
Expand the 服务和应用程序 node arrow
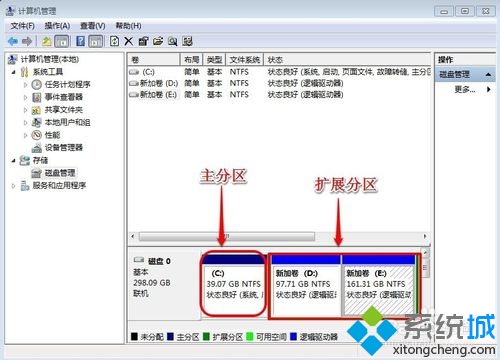point(13,186)
